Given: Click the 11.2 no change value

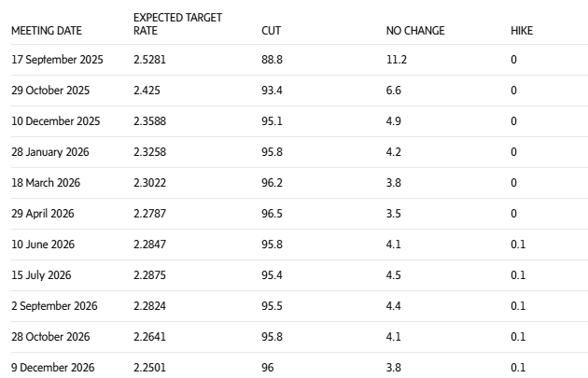Looking at the screenshot, I should pyautogui.click(x=397, y=60).
